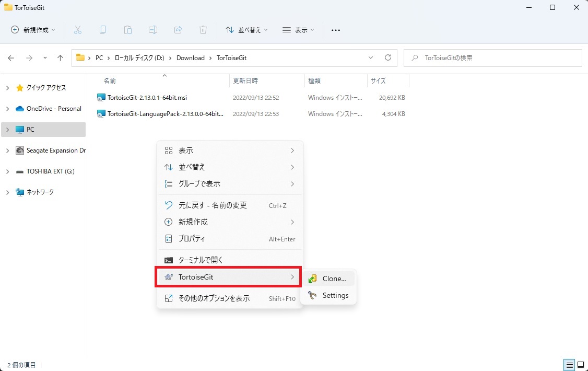The height and width of the screenshot is (371, 588).
Task: Select TortoiseGit-2.13.0.1-64bit.msi file
Action: pos(147,98)
